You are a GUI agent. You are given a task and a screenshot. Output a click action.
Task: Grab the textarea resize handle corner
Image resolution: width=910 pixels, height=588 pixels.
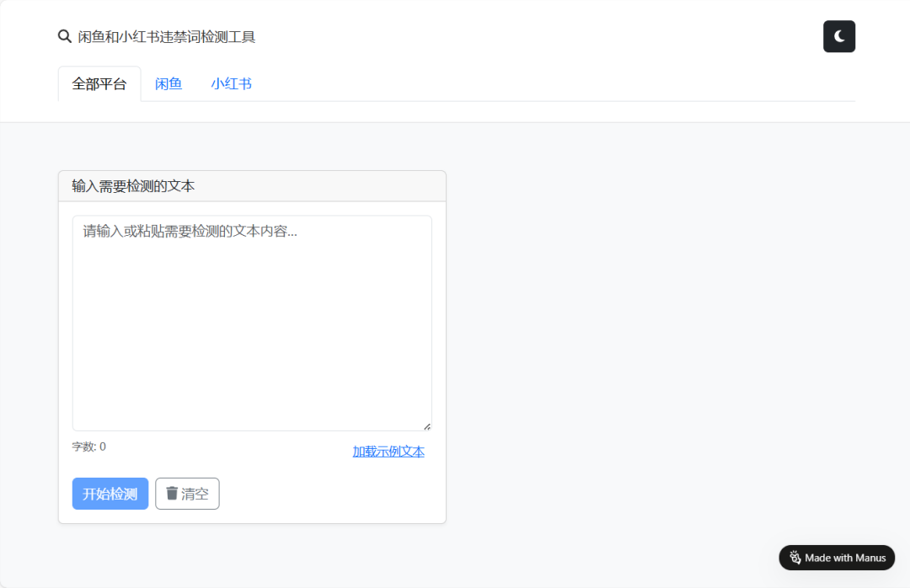pyautogui.click(x=427, y=426)
